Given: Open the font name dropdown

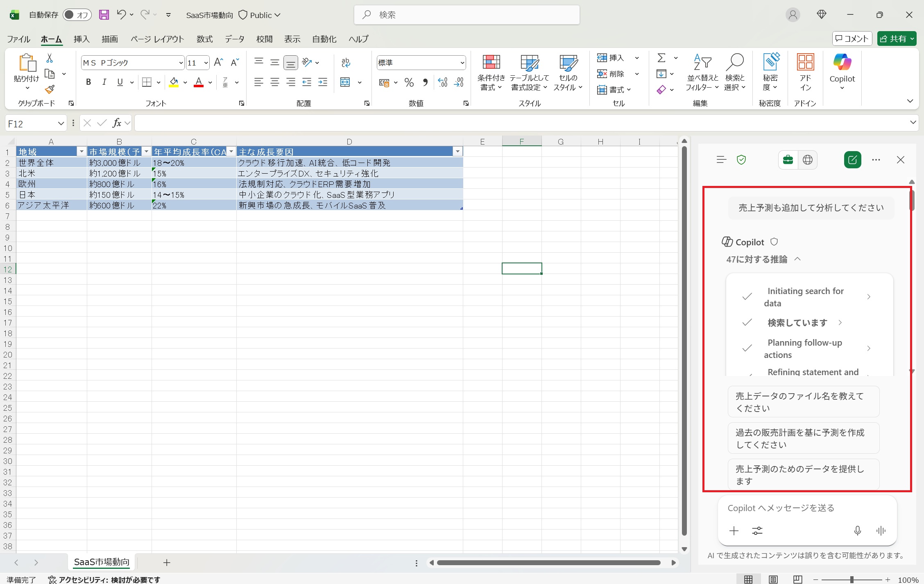Looking at the screenshot, I should [181, 63].
